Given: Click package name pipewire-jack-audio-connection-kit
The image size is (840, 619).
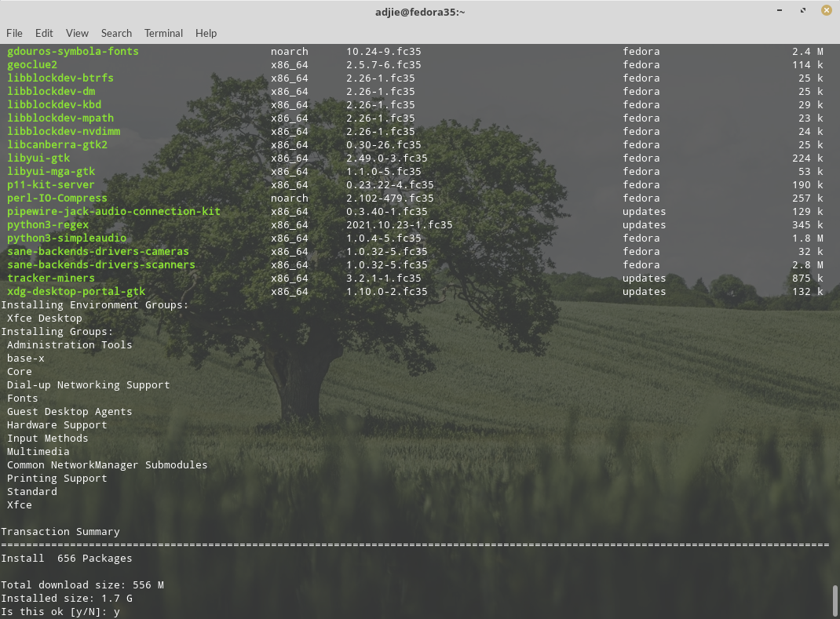Looking at the screenshot, I should click(x=114, y=212).
